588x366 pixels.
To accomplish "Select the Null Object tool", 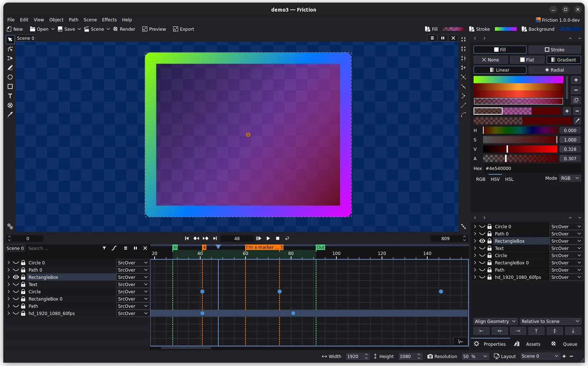I will 10,105.
